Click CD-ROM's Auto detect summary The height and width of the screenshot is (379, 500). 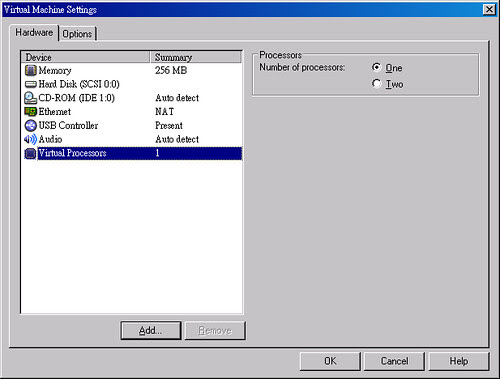pyautogui.click(x=177, y=98)
